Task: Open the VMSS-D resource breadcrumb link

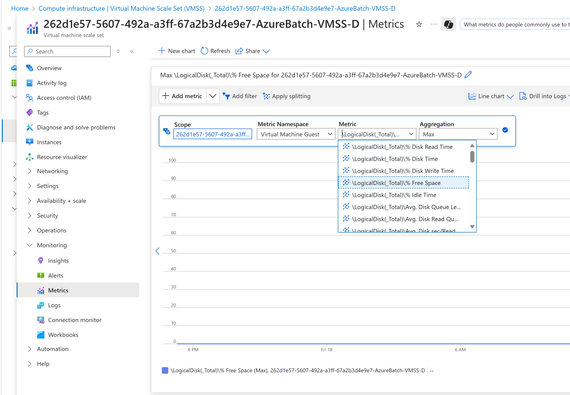Action: click(x=305, y=8)
